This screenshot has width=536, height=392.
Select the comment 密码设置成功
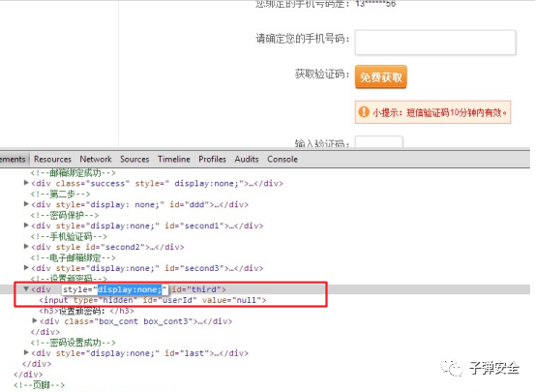pos(74,343)
